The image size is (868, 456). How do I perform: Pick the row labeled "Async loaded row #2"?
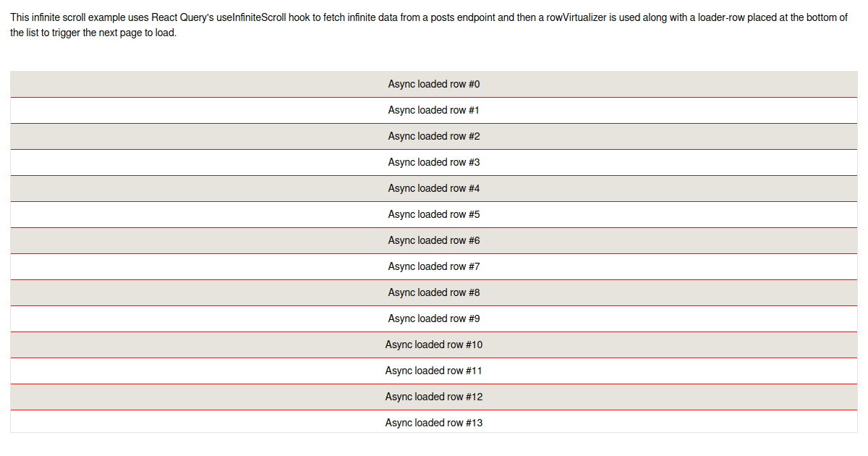tap(434, 136)
